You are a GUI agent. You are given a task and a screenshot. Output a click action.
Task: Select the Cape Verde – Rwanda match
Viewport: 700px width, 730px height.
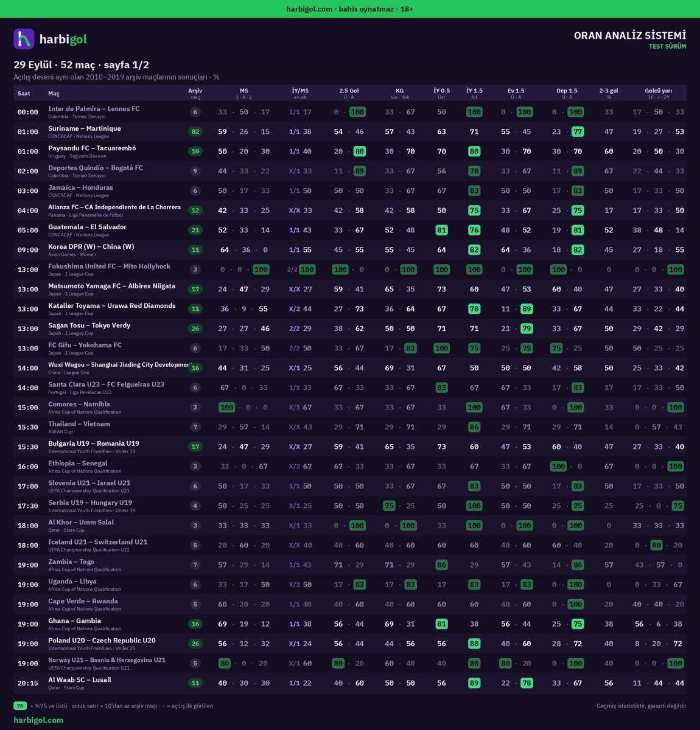click(x=83, y=601)
